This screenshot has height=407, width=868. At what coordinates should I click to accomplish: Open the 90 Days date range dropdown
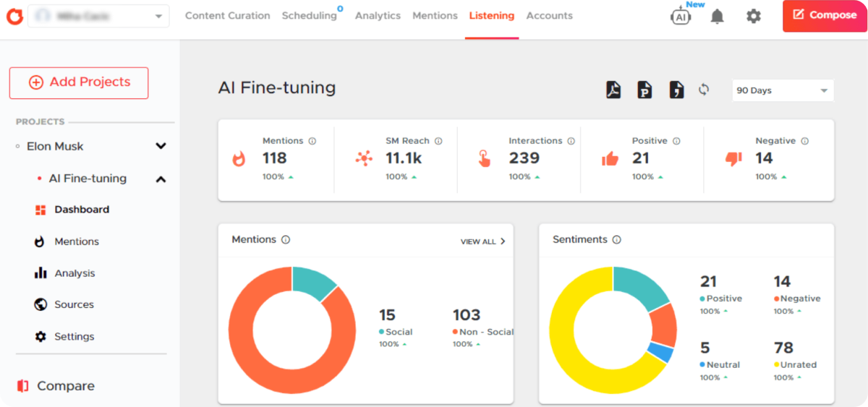783,90
